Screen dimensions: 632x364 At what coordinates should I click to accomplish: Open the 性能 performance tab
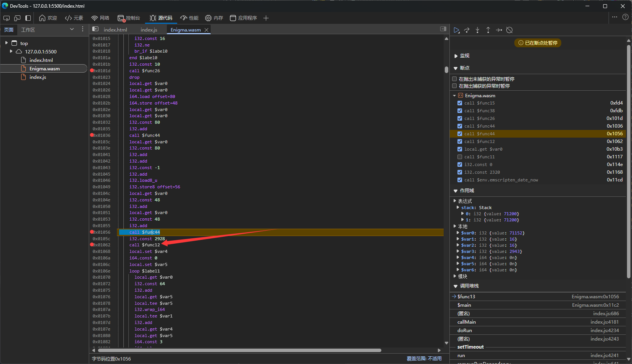coord(190,18)
